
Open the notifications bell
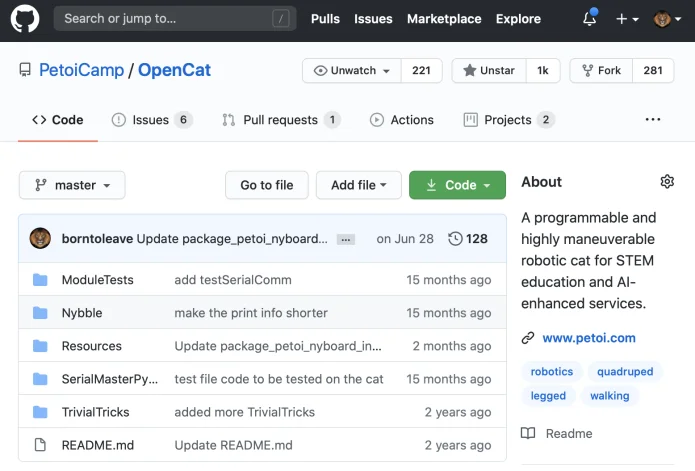coord(589,19)
